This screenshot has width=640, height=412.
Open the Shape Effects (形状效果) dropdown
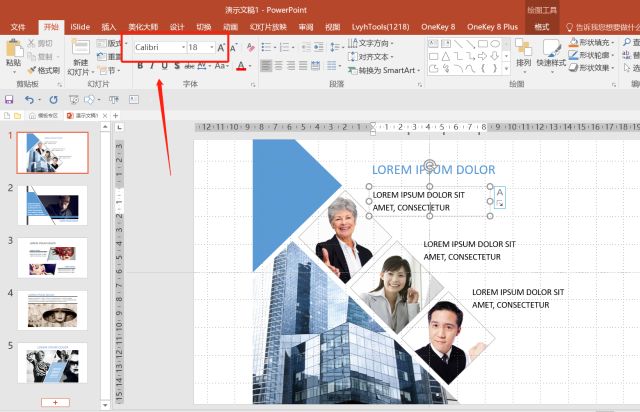pos(592,67)
